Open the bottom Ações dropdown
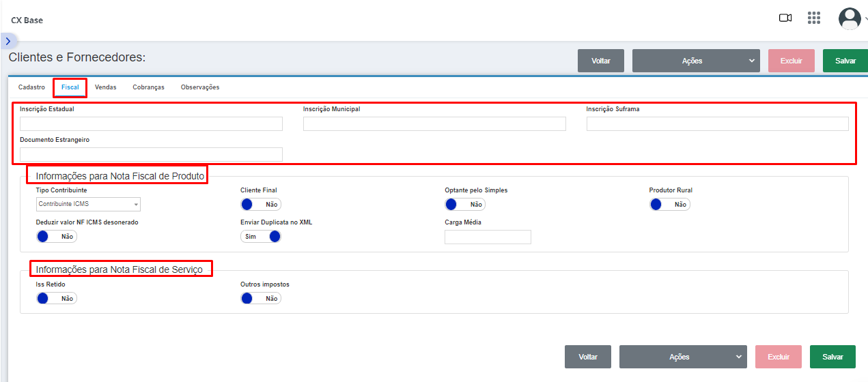868x382 pixels. coord(683,357)
